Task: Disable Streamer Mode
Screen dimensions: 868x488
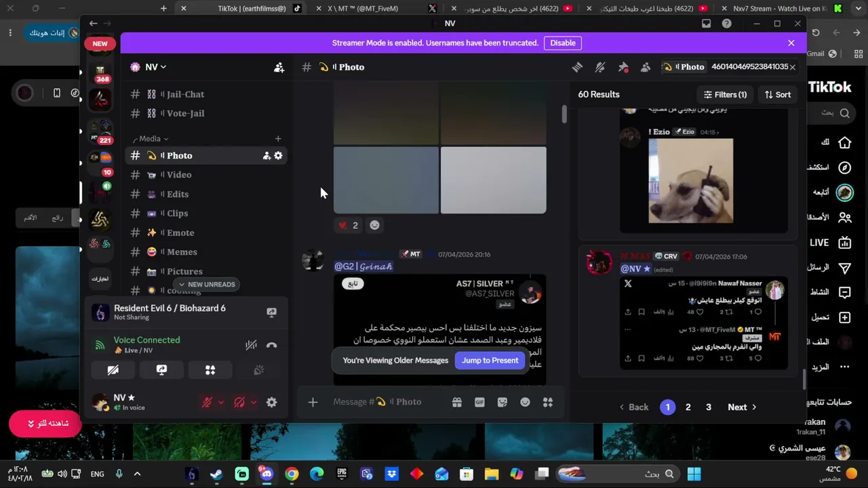Action: (563, 43)
